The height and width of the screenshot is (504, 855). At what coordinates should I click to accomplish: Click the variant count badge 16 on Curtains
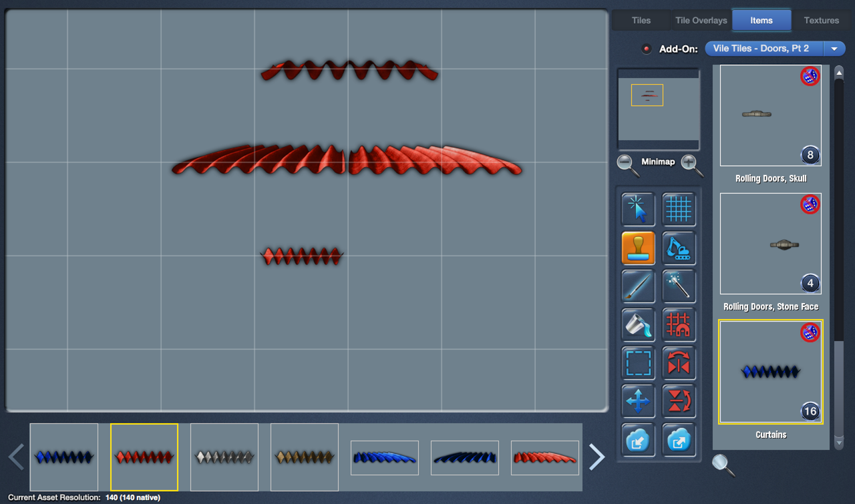pos(810,411)
